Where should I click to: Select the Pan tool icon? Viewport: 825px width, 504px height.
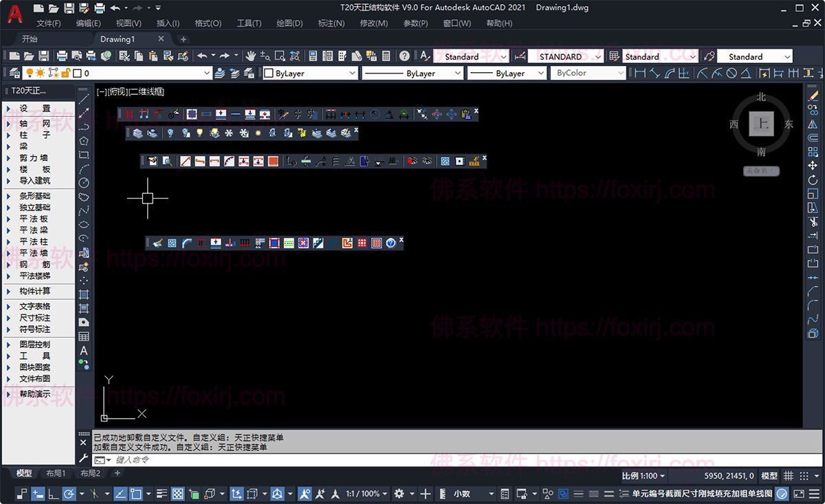point(252,56)
